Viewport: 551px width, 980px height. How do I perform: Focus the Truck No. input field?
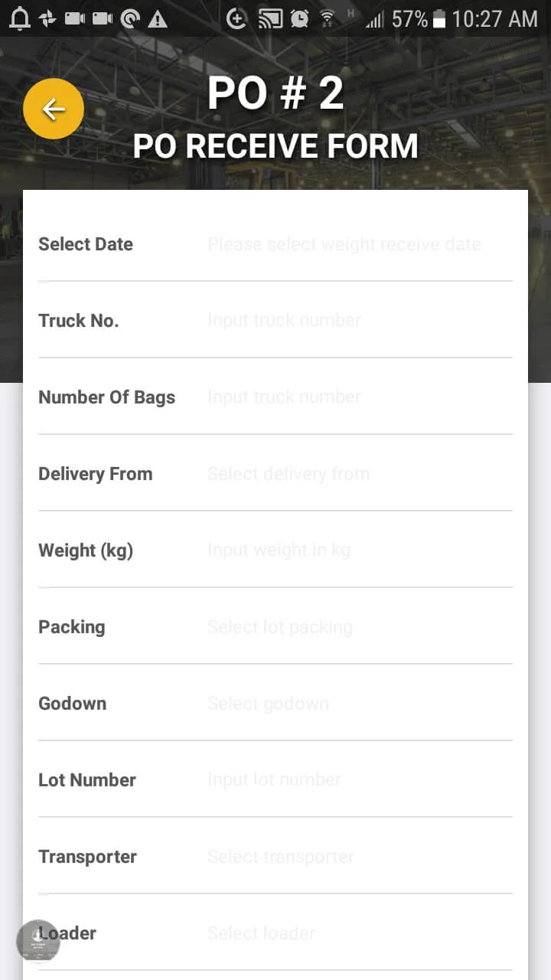pyautogui.click(x=344, y=321)
